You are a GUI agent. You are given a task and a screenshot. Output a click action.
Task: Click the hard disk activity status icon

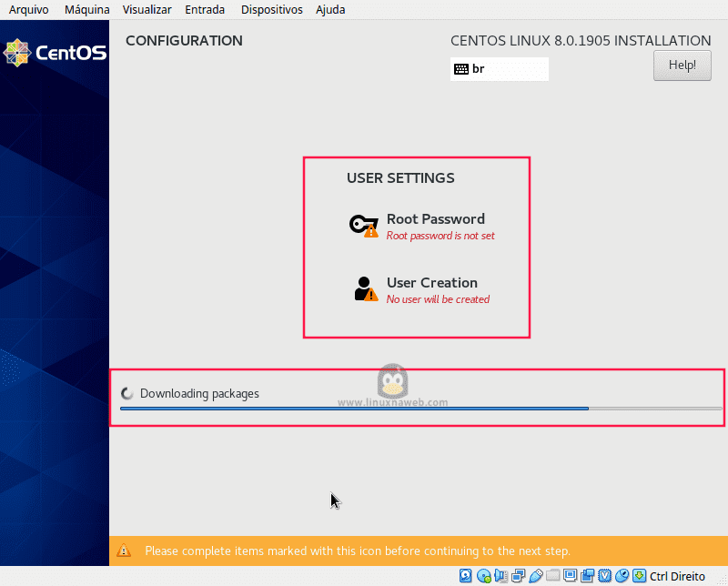[x=466, y=576]
